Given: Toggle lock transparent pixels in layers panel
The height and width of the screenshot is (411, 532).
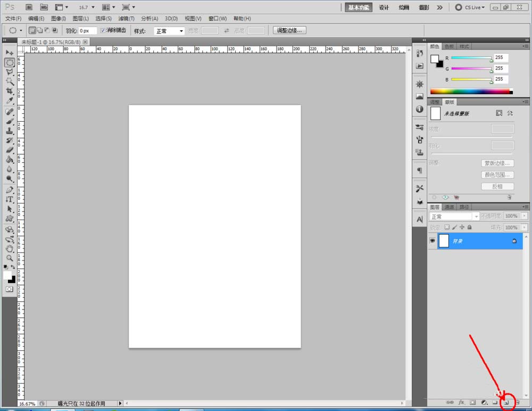Looking at the screenshot, I should pyautogui.click(x=447, y=227).
